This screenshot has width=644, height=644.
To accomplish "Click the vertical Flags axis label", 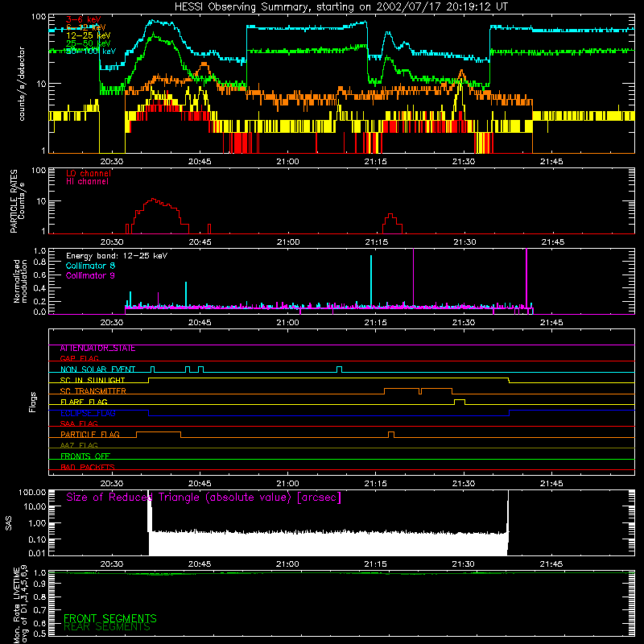I will coord(33,402).
